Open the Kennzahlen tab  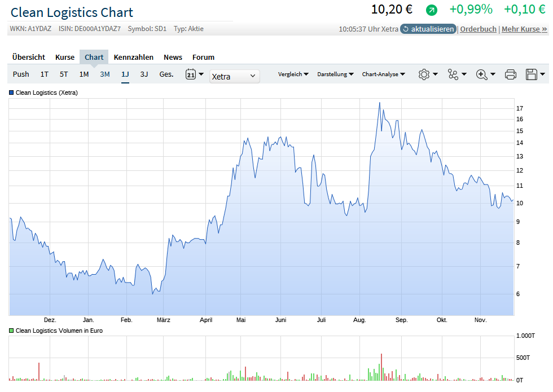133,57
